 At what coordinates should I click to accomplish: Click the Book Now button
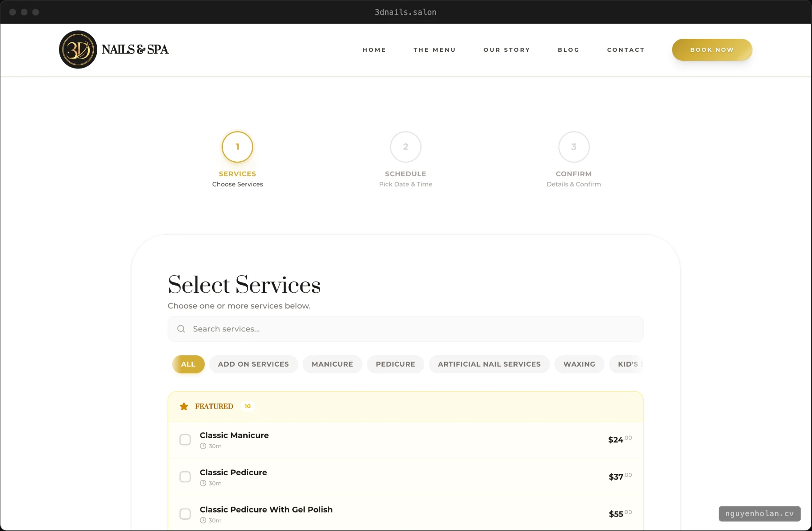click(712, 50)
